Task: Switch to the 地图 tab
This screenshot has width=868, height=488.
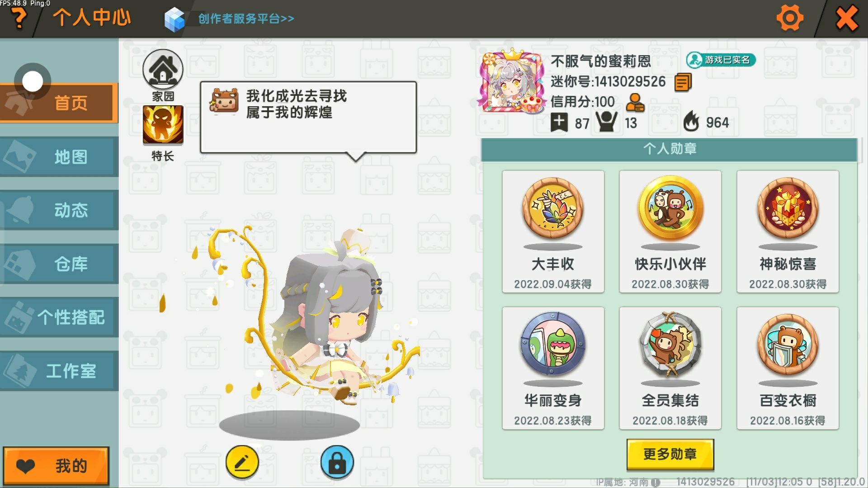Action: pos(59,157)
